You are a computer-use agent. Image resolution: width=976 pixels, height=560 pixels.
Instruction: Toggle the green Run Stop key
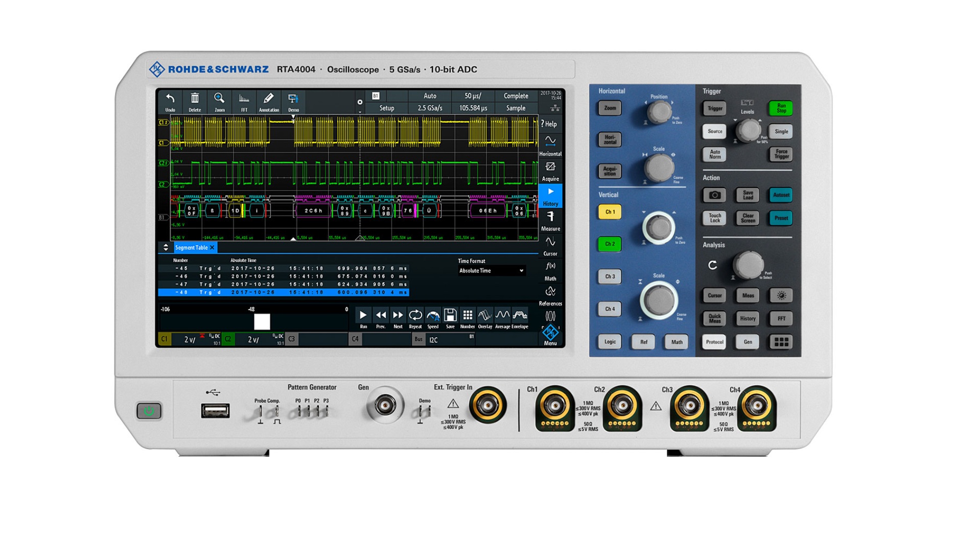pyautogui.click(x=781, y=108)
